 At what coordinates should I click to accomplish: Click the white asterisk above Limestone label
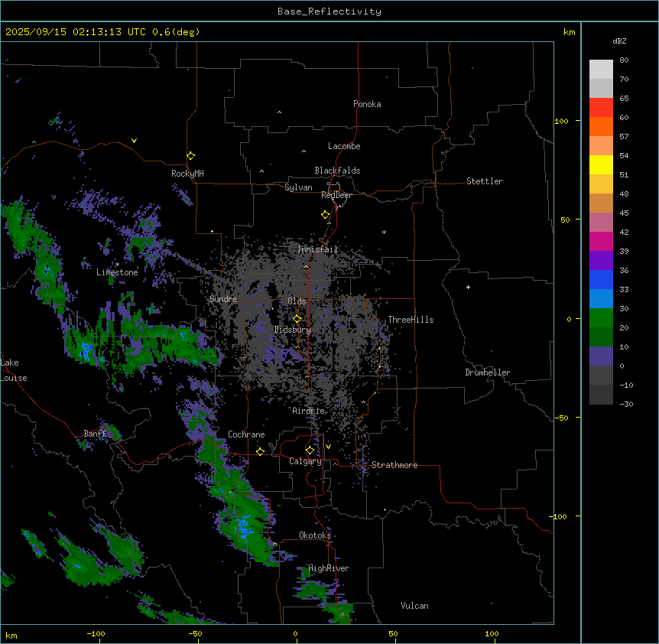117,265
